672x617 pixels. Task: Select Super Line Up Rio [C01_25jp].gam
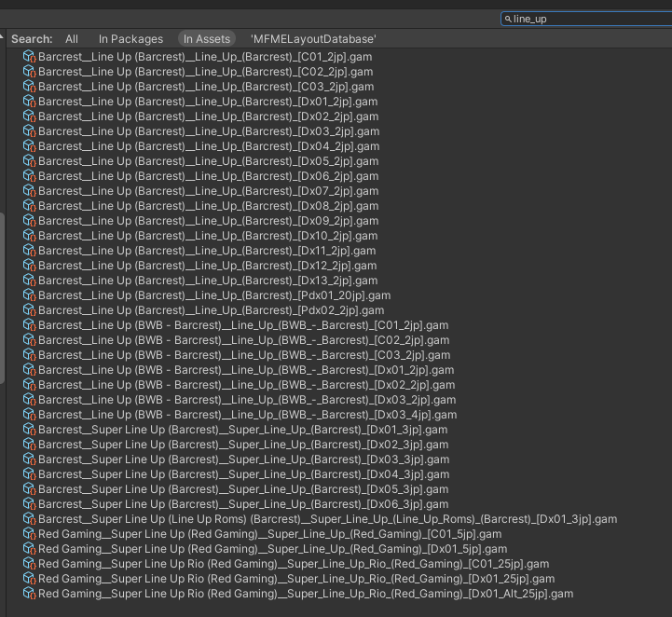coord(294,564)
